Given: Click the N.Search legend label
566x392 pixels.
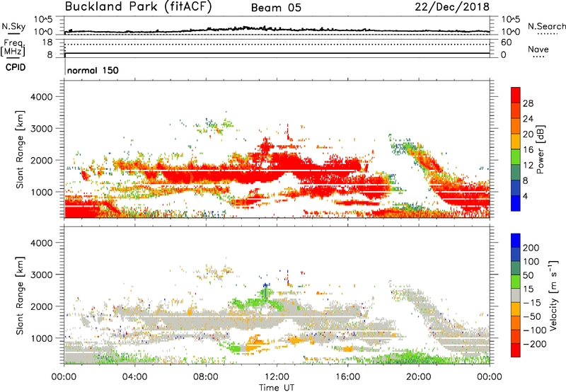Looking at the screenshot, I should tap(546, 26).
